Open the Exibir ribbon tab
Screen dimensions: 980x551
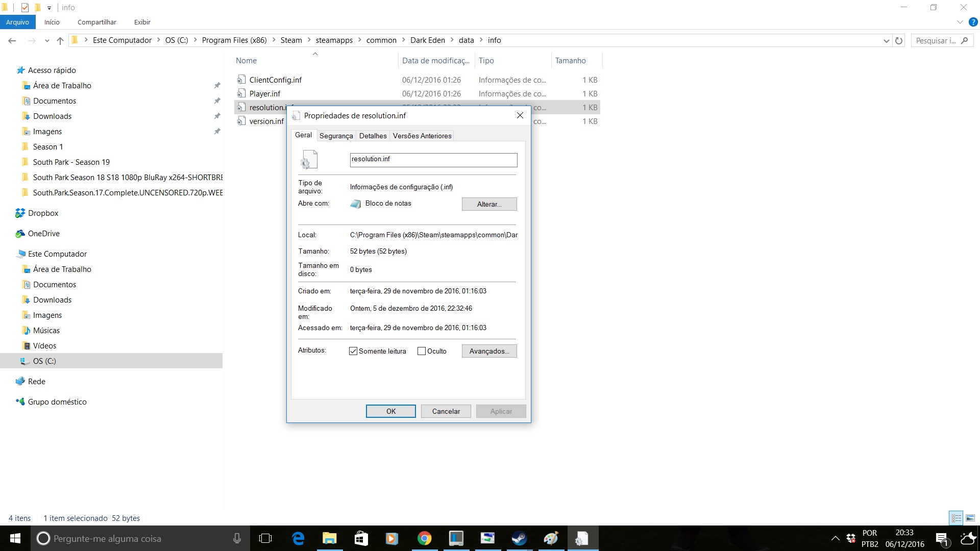[x=142, y=22]
